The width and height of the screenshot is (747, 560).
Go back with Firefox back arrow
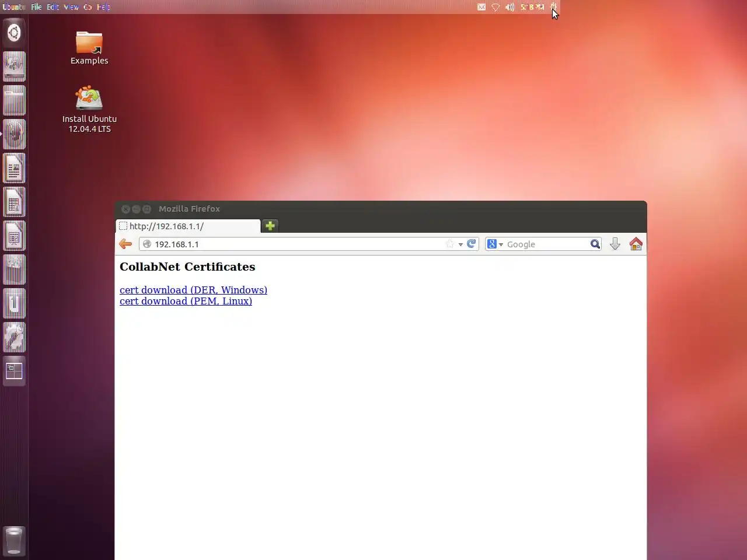[x=125, y=244]
